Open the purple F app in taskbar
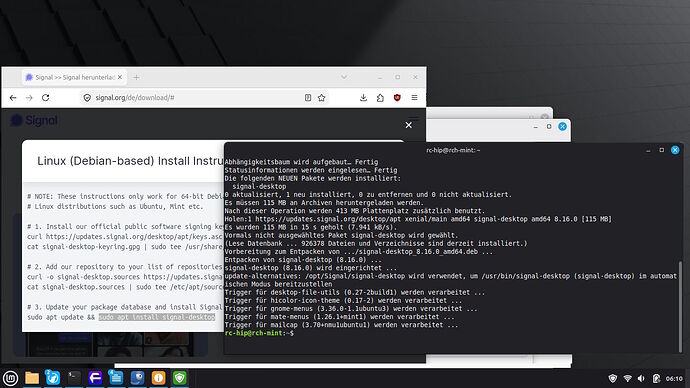 pos(95,378)
